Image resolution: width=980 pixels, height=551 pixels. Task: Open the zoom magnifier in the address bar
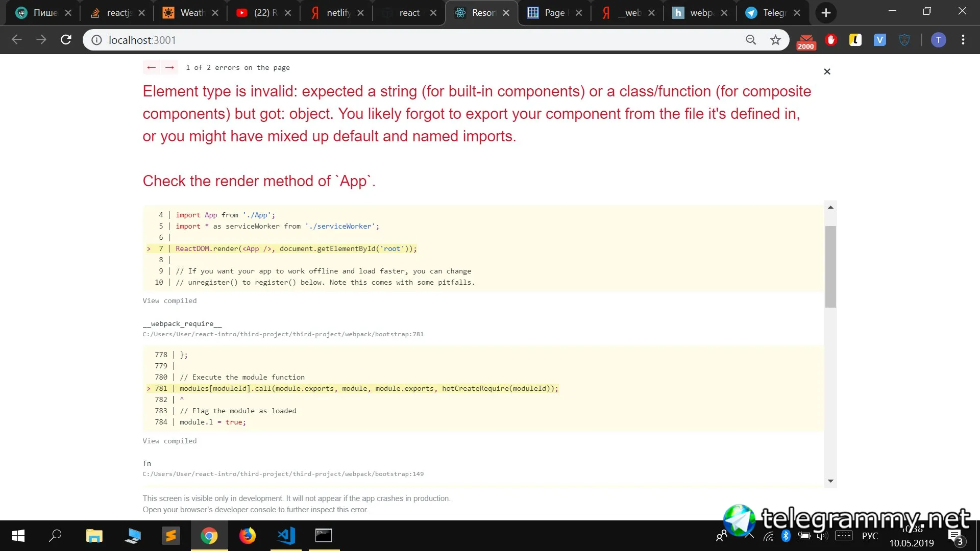point(751,40)
